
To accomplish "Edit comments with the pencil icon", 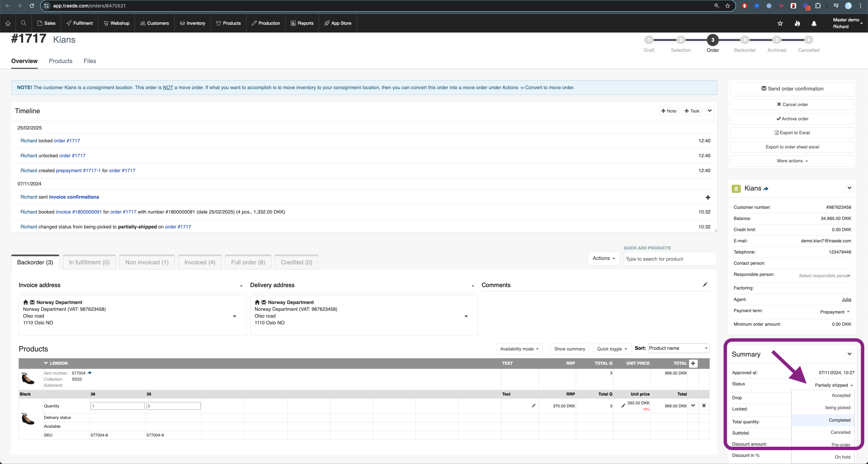I will click(x=705, y=285).
